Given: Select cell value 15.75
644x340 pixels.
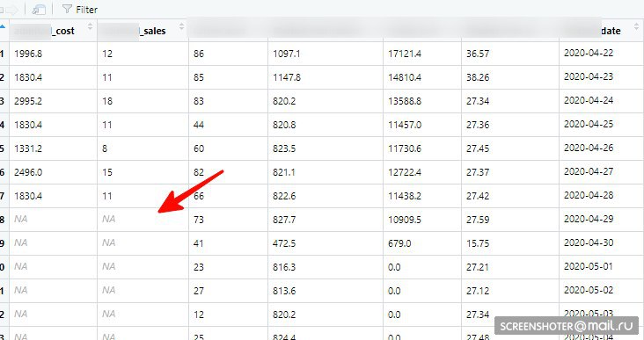Looking at the screenshot, I should click(x=478, y=244).
